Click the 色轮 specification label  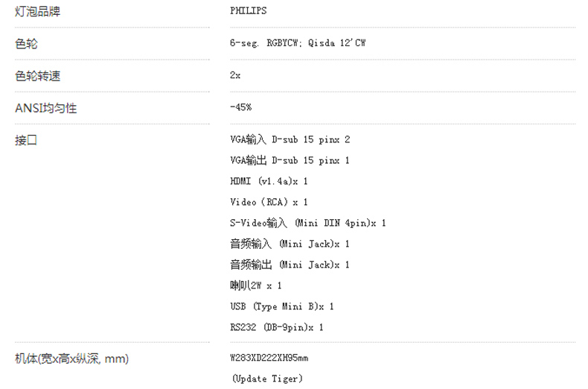click(x=26, y=43)
